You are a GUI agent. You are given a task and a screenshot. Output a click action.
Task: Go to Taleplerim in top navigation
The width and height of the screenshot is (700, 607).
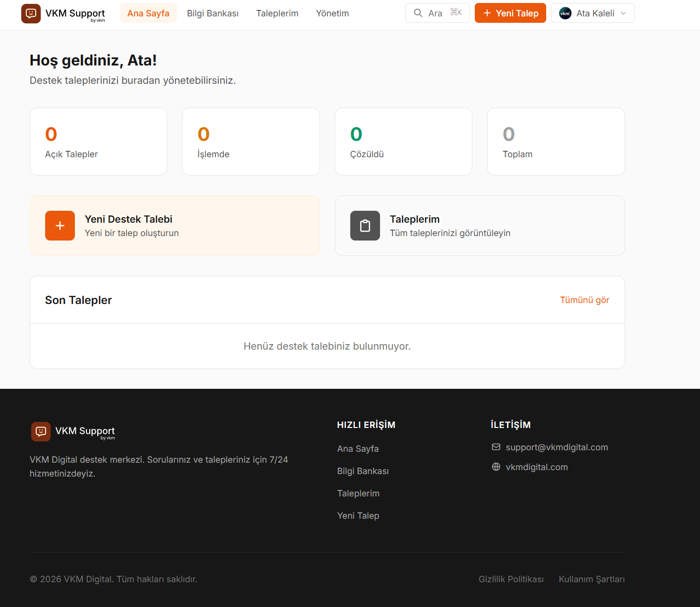click(x=277, y=13)
